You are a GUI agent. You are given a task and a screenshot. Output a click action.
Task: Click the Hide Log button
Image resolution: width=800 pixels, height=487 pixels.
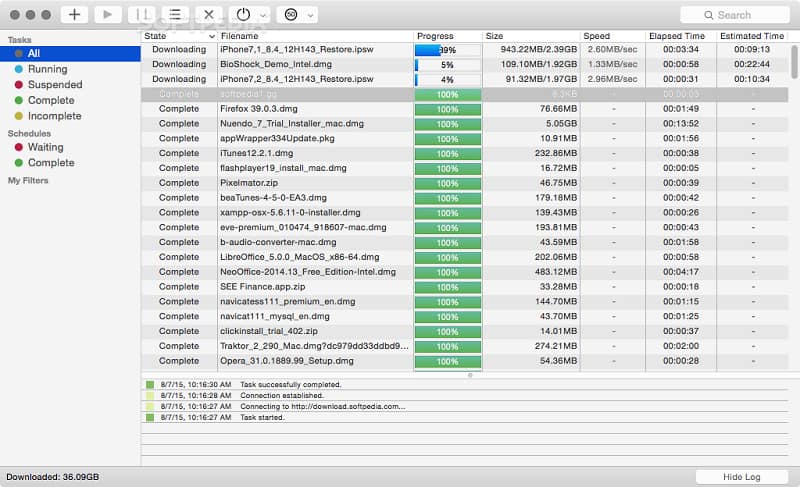point(741,477)
